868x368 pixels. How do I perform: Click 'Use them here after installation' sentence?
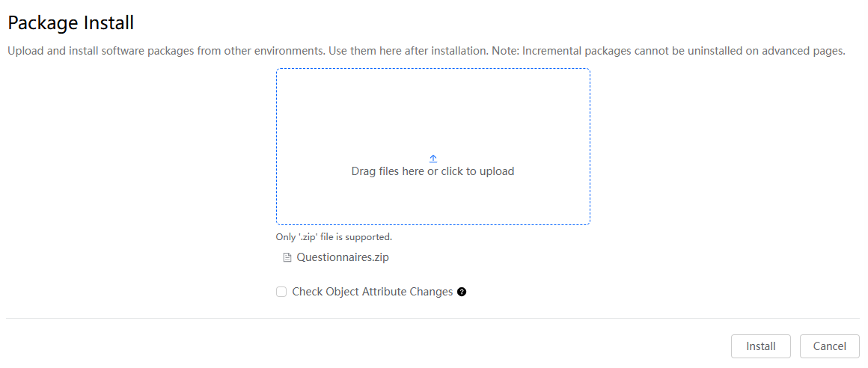[x=409, y=52]
